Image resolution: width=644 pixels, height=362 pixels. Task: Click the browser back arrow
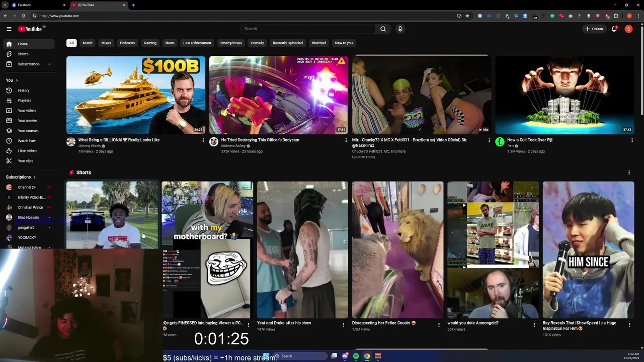[6, 16]
